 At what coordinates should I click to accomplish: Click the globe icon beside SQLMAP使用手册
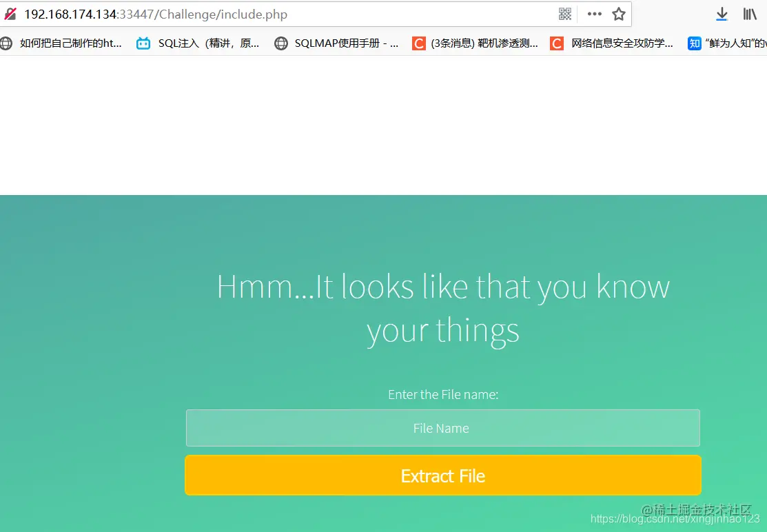(280, 43)
